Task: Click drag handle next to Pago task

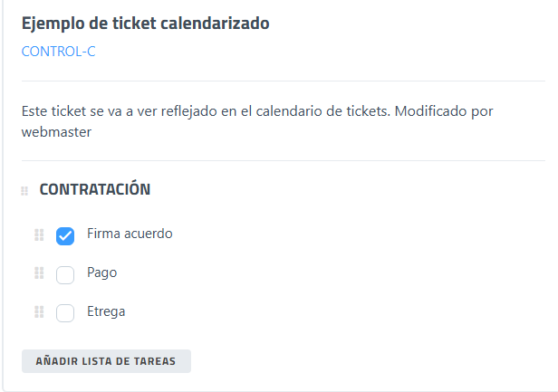Action: coord(39,273)
